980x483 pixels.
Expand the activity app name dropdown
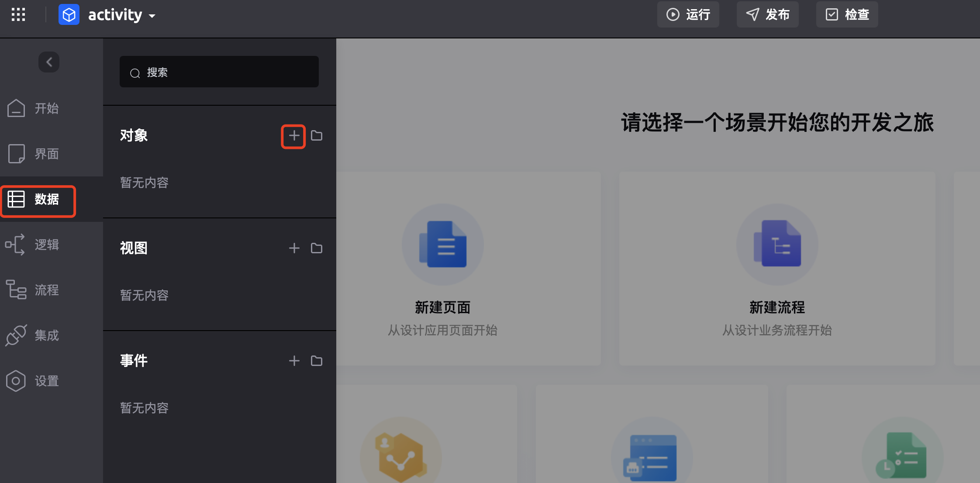click(x=152, y=16)
